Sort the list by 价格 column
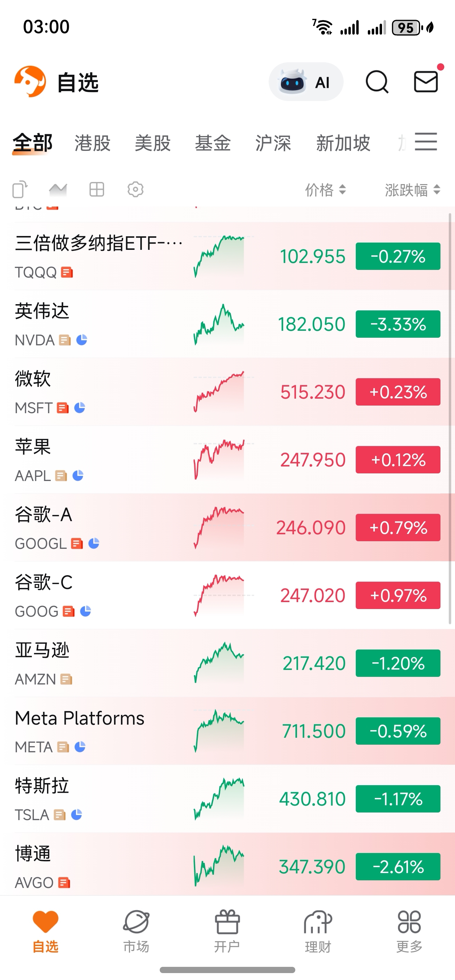Viewport: 455px width, 980px height. tap(325, 189)
